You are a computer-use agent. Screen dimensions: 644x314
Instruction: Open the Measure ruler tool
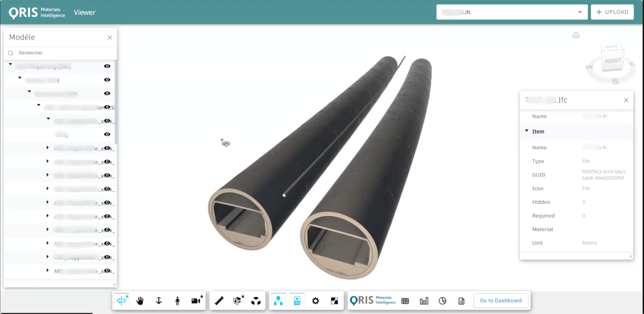[x=219, y=301]
